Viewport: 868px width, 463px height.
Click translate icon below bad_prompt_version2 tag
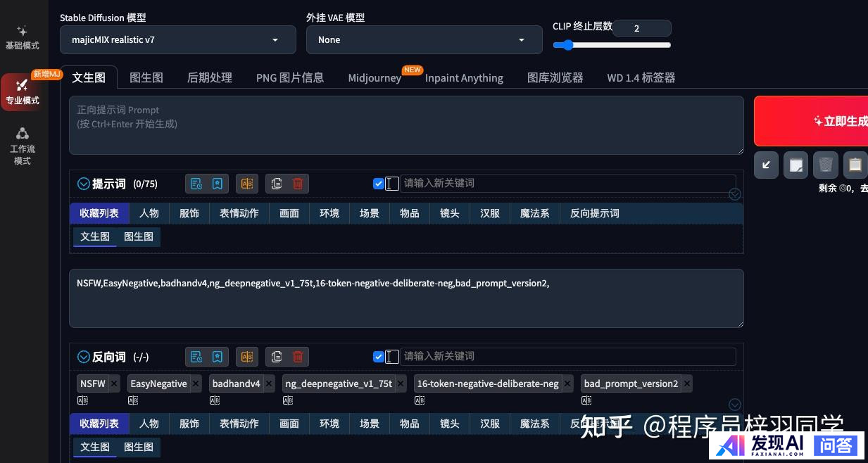pyautogui.click(x=586, y=400)
